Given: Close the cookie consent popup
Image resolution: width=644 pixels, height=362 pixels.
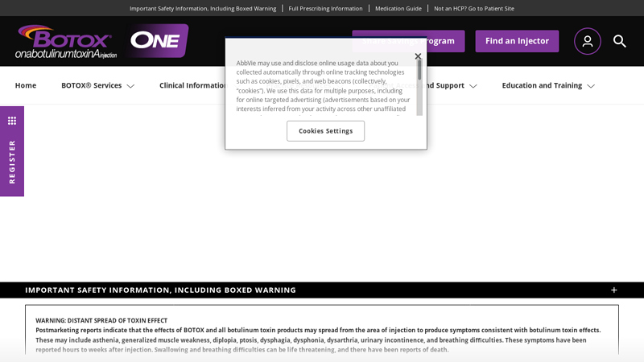Looking at the screenshot, I should pos(418,56).
